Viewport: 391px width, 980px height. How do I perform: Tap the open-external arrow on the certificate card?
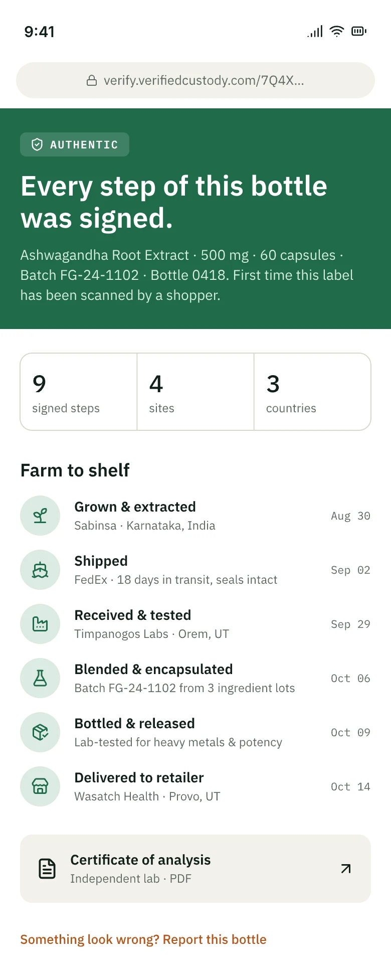pos(346,869)
